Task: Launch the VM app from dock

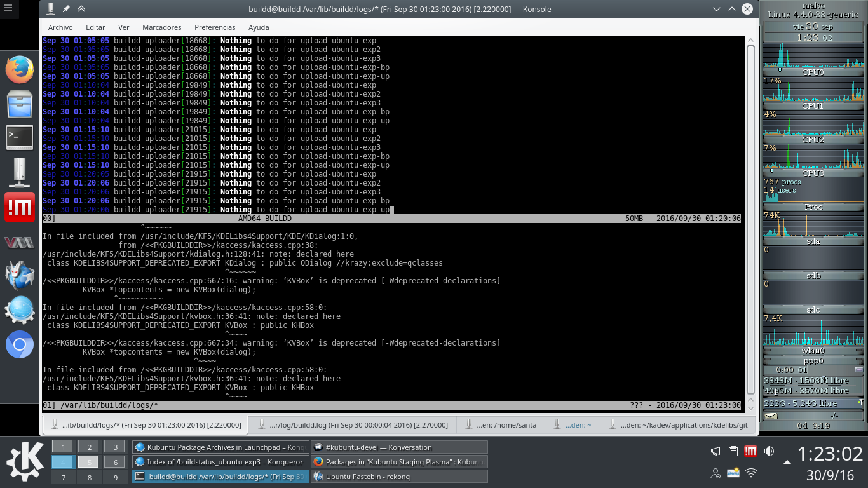Action: click(x=20, y=242)
